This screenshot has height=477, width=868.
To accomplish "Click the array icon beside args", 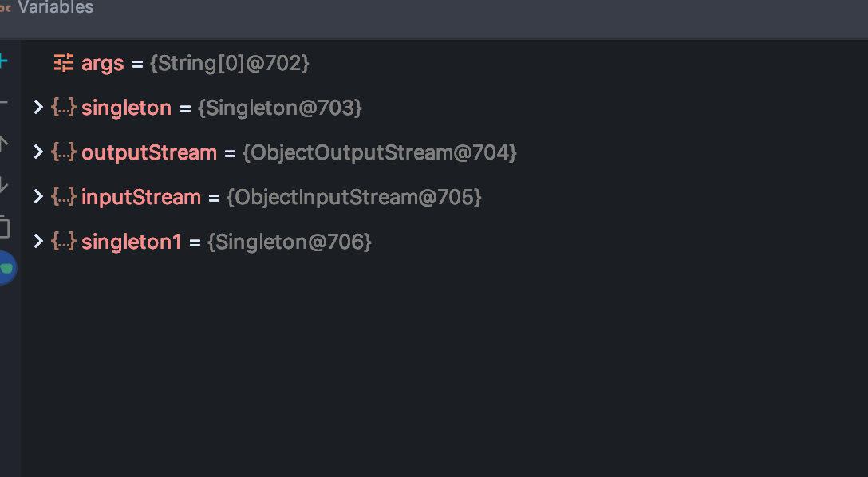I will tap(64, 62).
